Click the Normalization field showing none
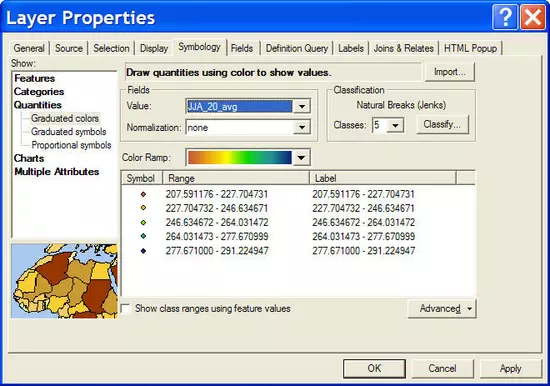The height and width of the screenshot is (386, 550). [240, 127]
